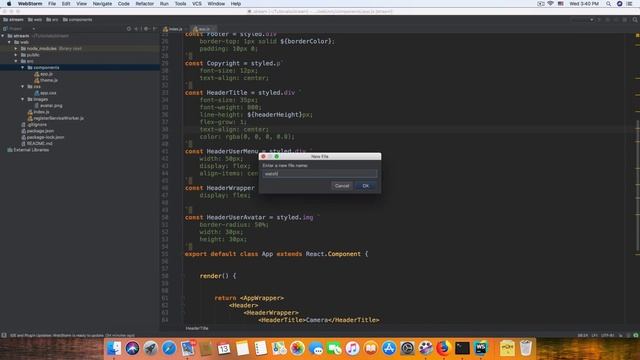Open Terminal from the Dock
The image size is (640, 360).
tap(462, 348)
